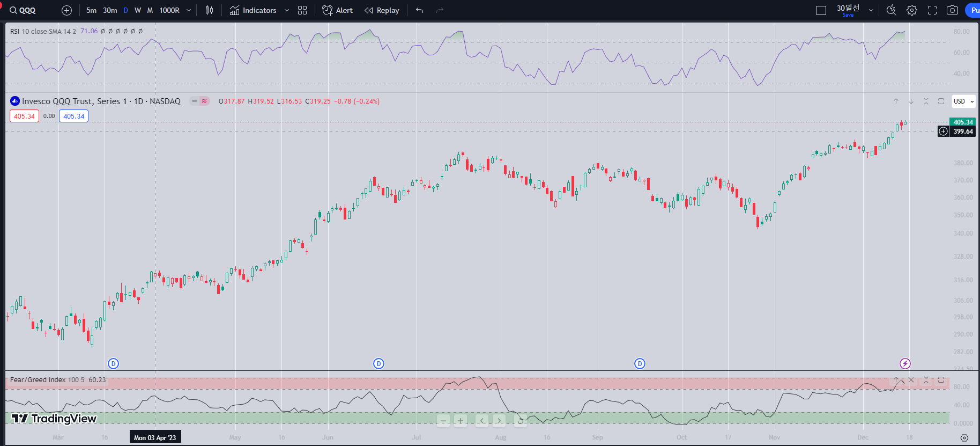Image resolution: width=980 pixels, height=446 pixels.
Task: Select the 1000R range interval
Action: 169,10
